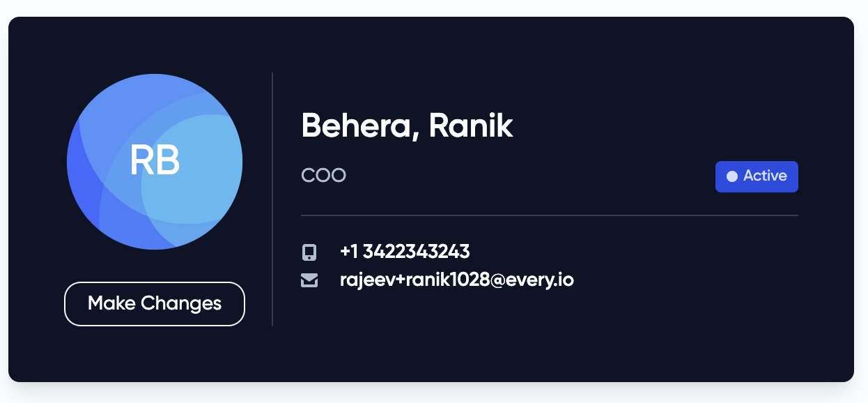Viewport: 868px width, 403px height.
Task: Click the horizontal divider below COO
Action: [549, 215]
